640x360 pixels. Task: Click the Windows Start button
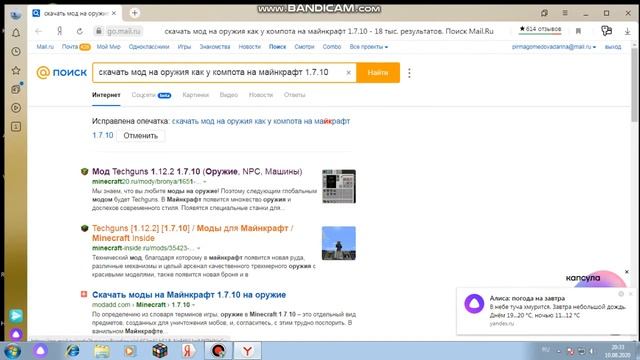tap(13, 351)
